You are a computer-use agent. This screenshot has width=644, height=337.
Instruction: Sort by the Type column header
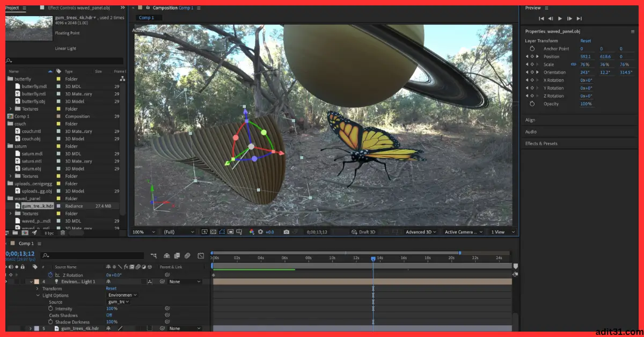69,71
